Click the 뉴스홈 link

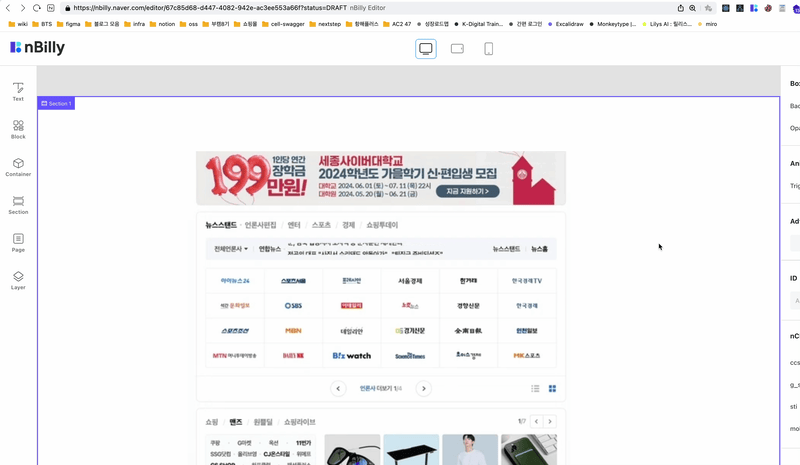coord(539,249)
